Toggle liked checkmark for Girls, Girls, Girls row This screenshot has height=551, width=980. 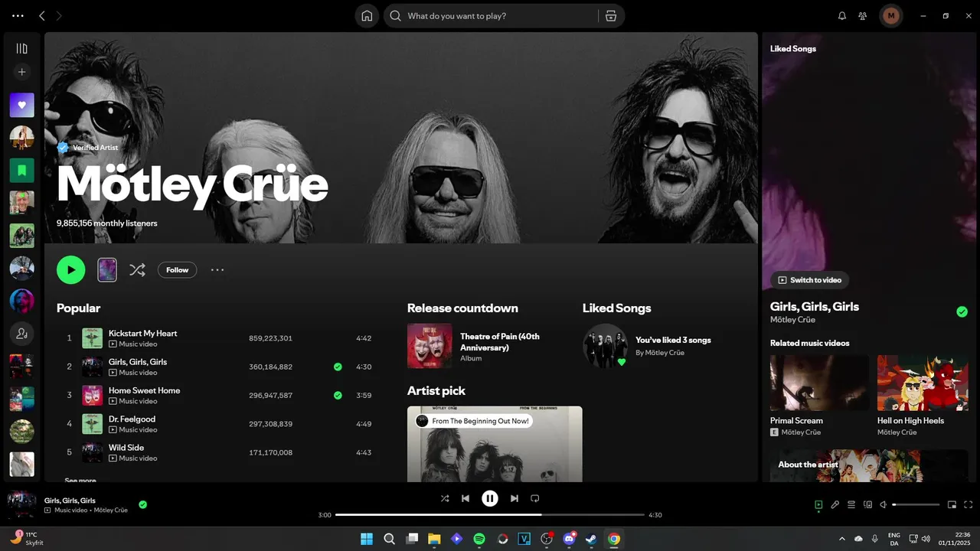click(338, 367)
